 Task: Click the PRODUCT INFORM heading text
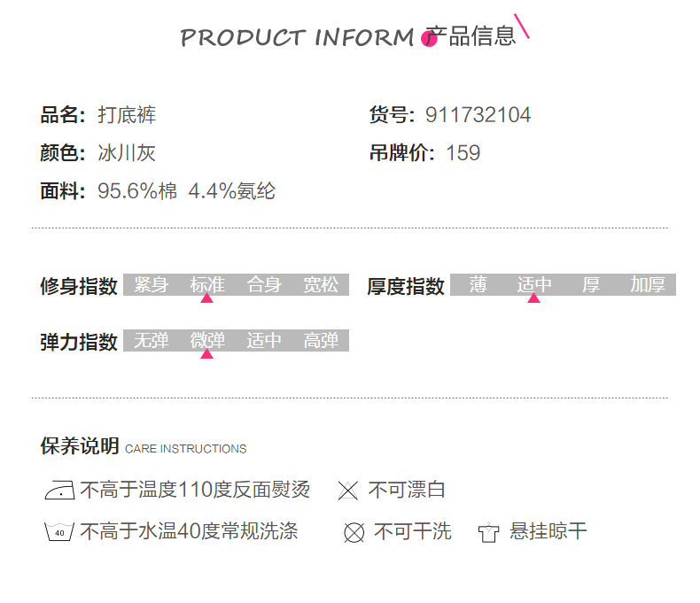click(297, 38)
